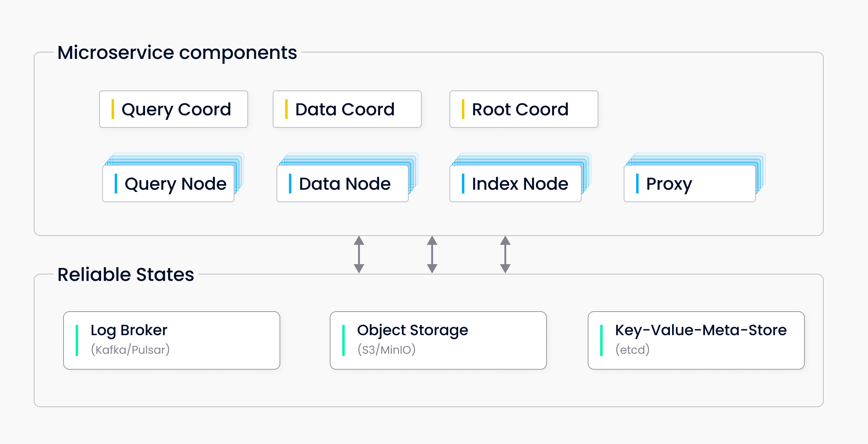
Task: Open the Index Node component
Action: coord(515,184)
